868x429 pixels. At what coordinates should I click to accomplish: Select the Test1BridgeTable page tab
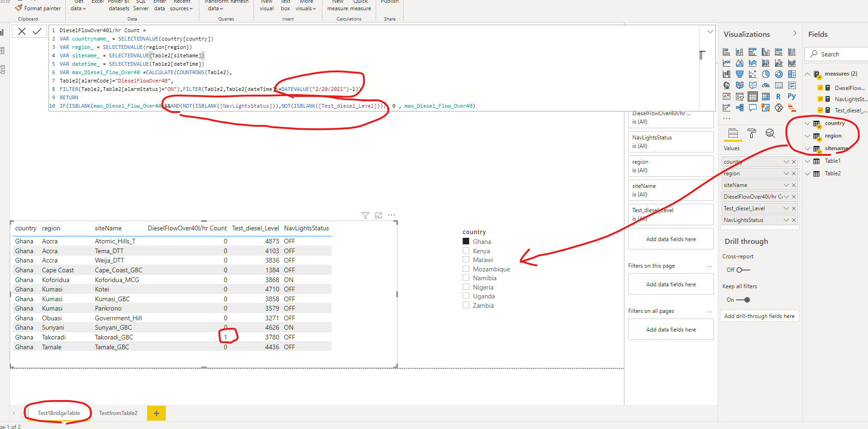59,413
